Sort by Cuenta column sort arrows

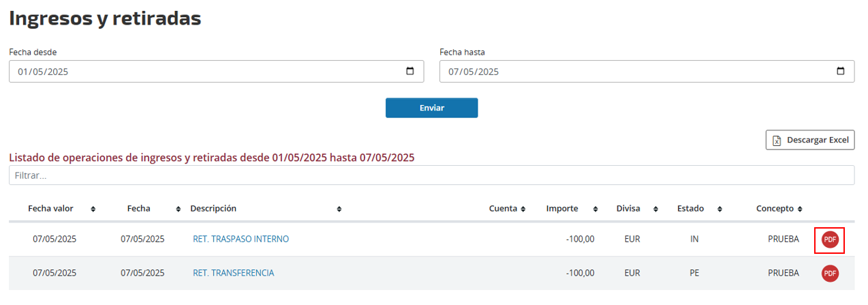point(523,209)
